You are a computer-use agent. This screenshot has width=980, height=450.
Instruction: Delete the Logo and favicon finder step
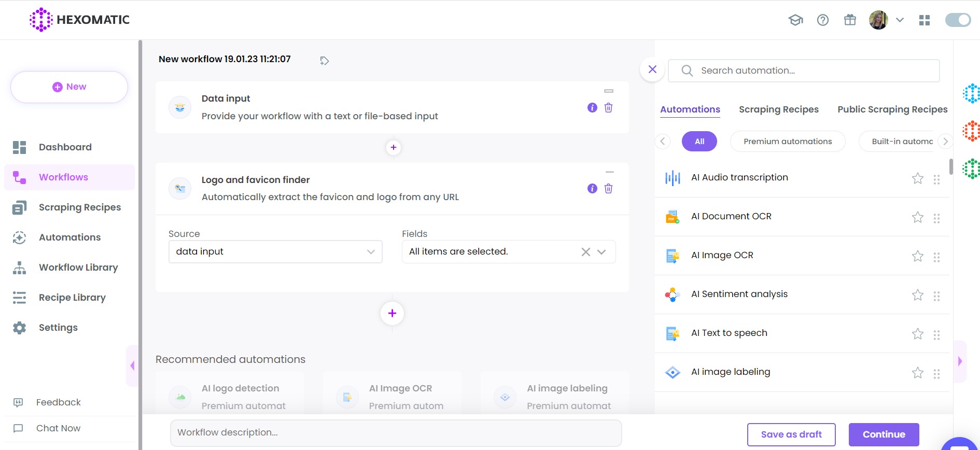(608, 189)
